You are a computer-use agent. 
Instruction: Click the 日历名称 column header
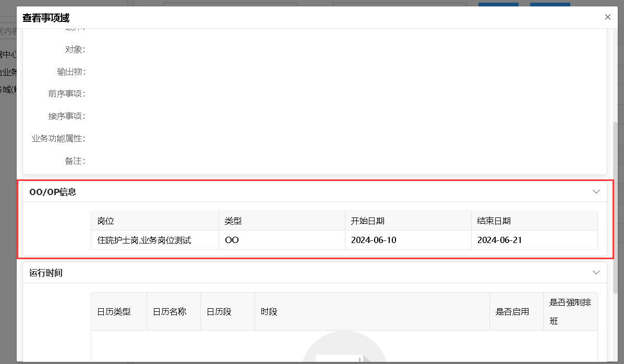(x=170, y=312)
